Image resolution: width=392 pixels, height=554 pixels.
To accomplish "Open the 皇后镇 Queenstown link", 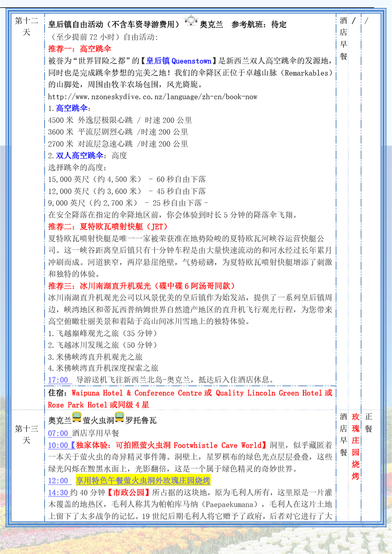I will pos(179,61).
